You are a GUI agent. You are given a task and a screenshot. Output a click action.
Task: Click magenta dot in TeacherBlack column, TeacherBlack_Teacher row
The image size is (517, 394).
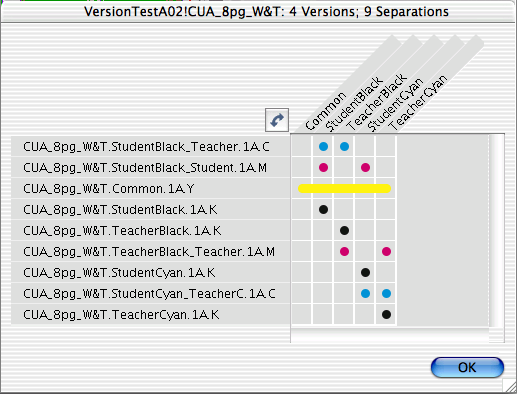(344, 251)
